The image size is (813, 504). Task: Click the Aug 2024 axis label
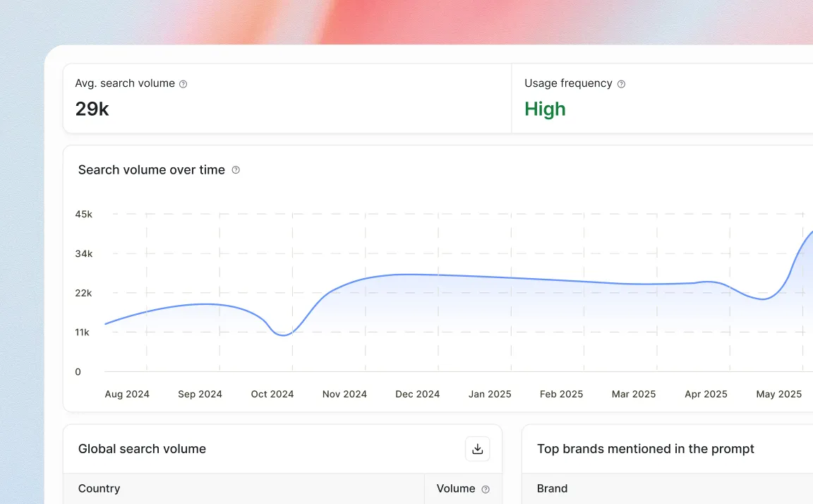(x=127, y=394)
